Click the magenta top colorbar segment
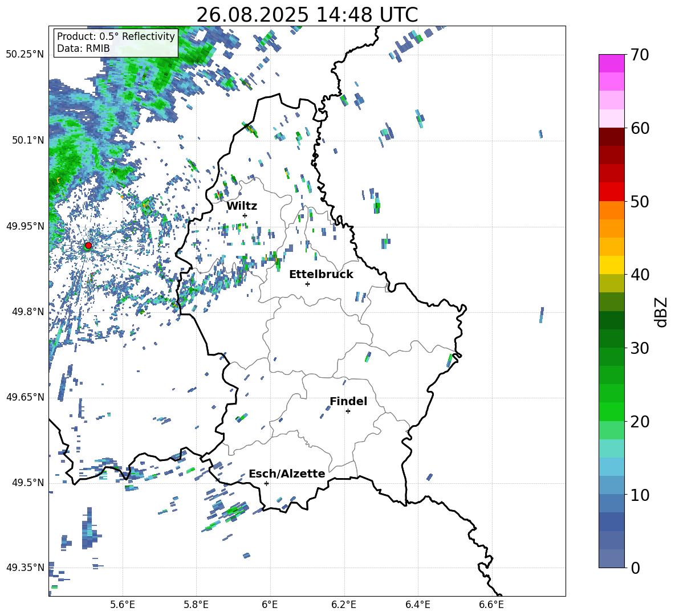This screenshot has width=675, height=616. click(x=611, y=63)
